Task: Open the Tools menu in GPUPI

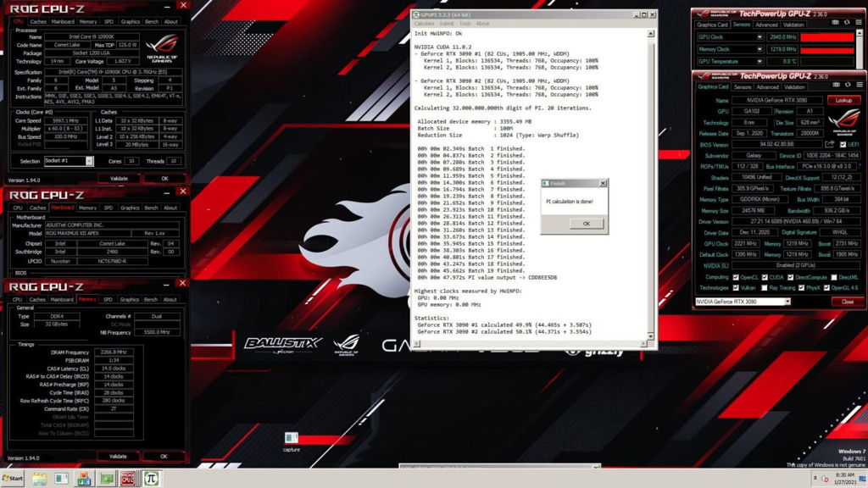Action: click(465, 24)
